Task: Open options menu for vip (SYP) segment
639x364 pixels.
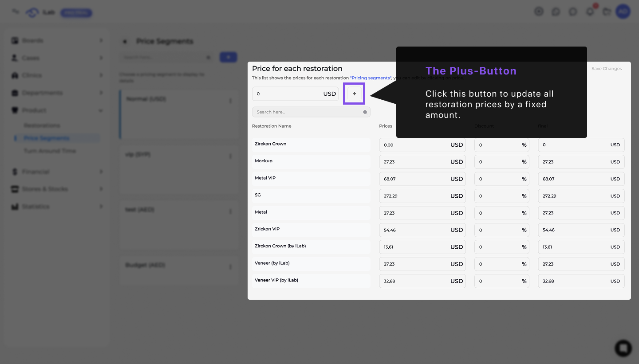Action: point(230,157)
